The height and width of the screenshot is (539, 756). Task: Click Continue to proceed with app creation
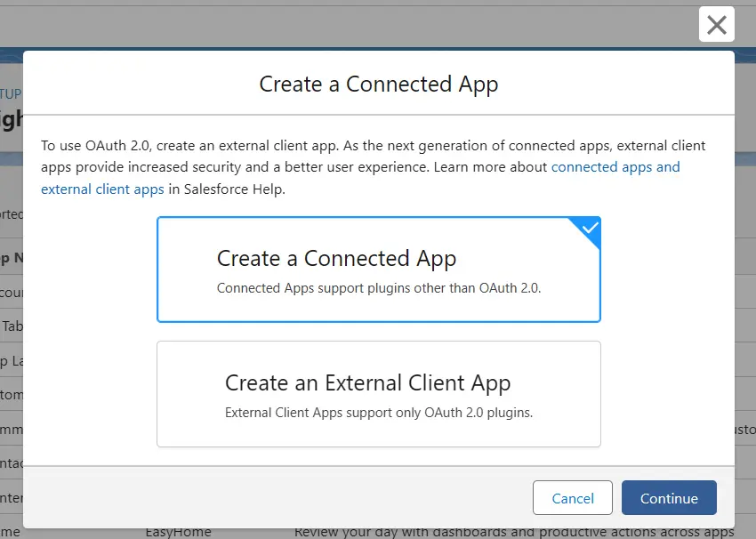pyautogui.click(x=669, y=498)
